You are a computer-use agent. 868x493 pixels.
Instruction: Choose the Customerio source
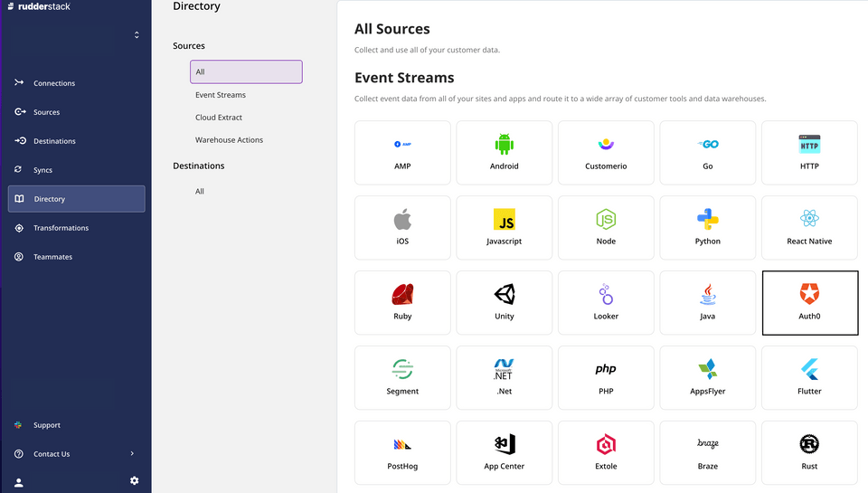[606, 152]
